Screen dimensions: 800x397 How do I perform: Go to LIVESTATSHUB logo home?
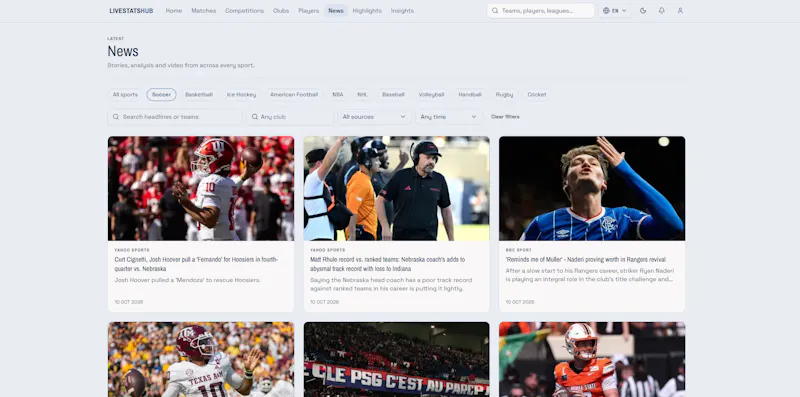coord(131,11)
